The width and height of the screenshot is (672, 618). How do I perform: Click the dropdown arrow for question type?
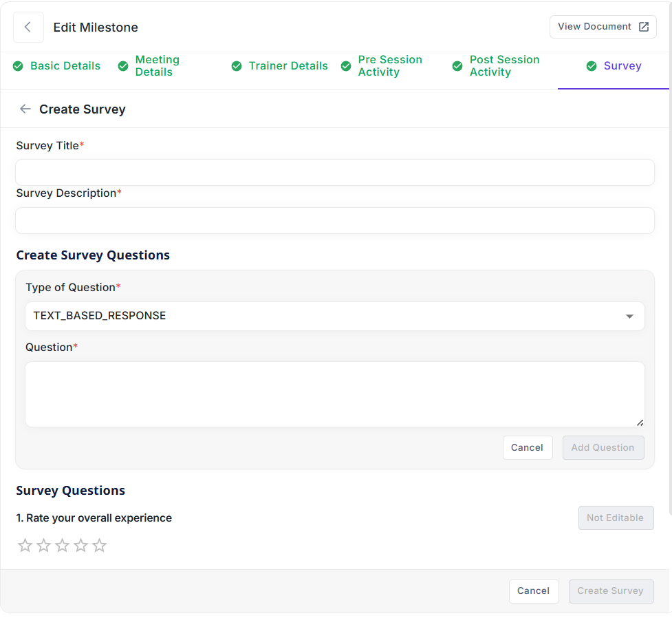click(x=629, y=317)
